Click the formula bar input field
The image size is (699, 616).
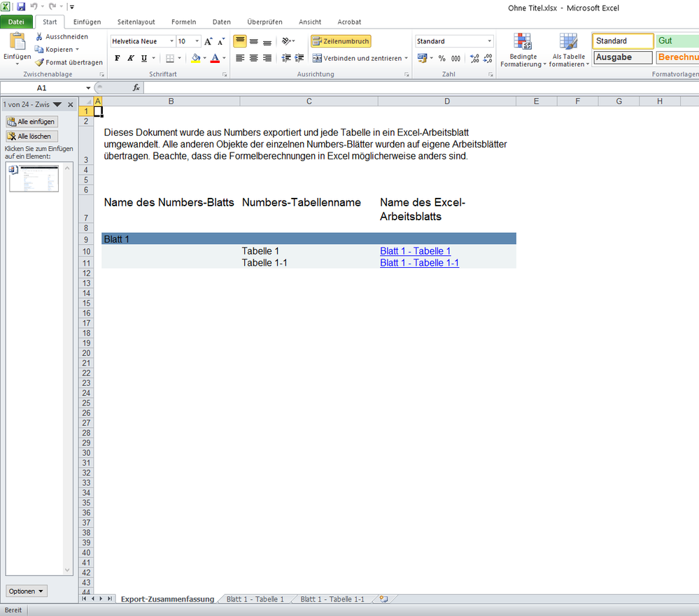tap(421, 87)
